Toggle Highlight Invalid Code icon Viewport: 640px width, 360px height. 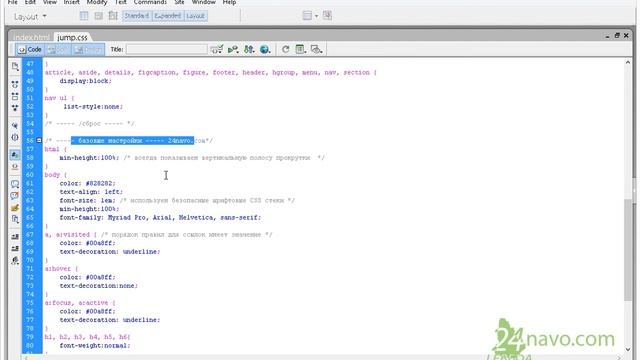(x=15, y=167)
